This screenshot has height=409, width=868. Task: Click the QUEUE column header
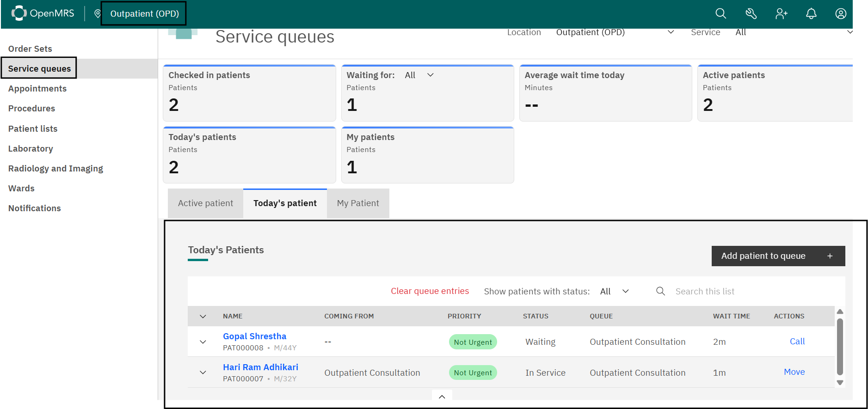click(601, 316)
